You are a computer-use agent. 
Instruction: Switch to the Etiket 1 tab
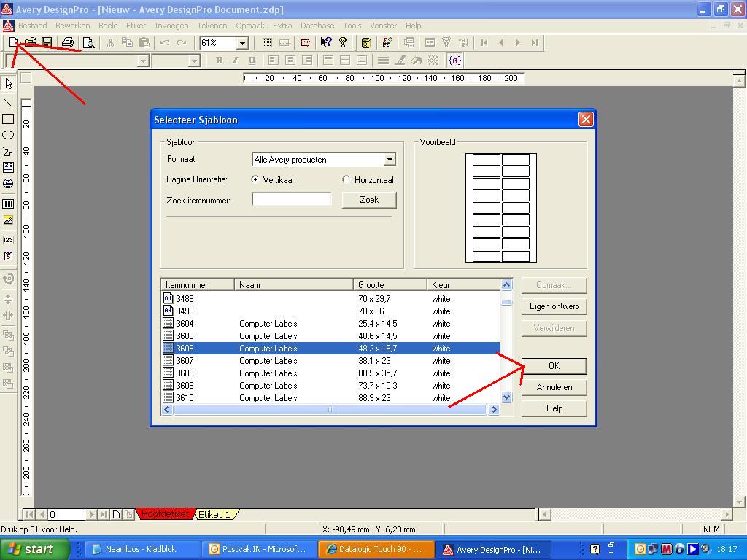(214, 514)
